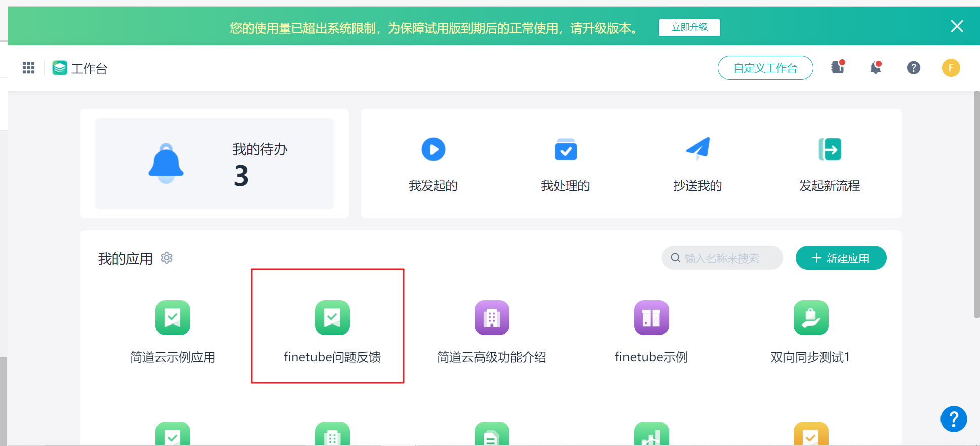The height and width of the screenshot is (446, 980).
Task: Open 我的应用 settings gear
Action: (167, 258)
